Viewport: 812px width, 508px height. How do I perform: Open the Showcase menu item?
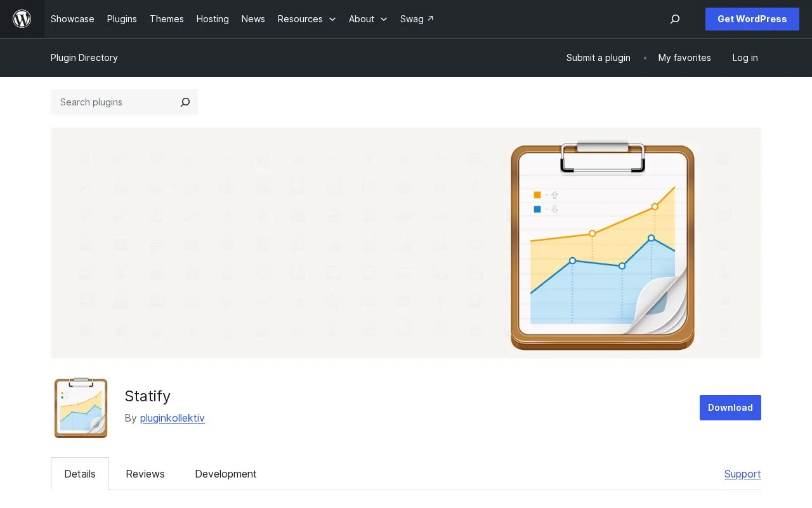pyautogui.click(x=72, y=19)
